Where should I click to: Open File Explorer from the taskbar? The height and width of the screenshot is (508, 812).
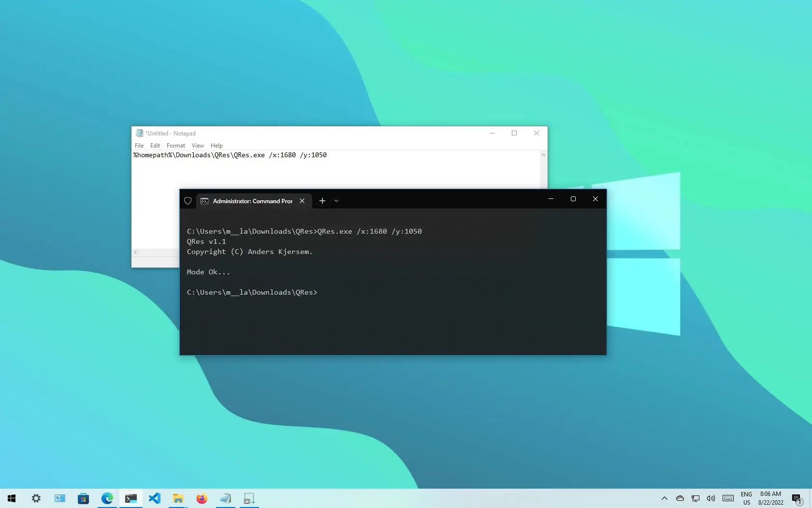click(178, 499)
